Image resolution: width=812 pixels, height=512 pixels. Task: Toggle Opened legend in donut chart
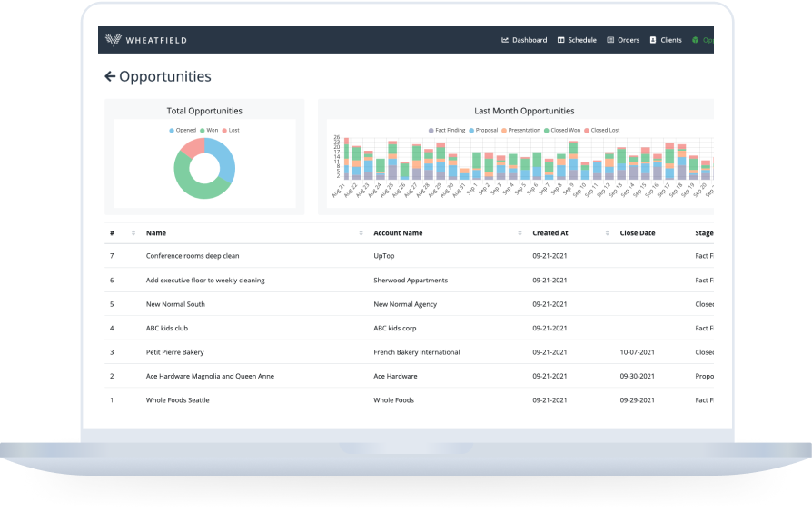183,131
